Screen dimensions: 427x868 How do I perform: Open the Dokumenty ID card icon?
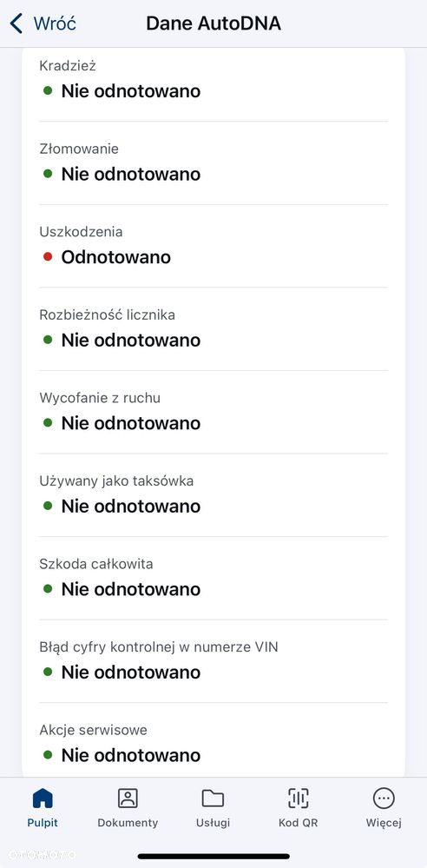128,798
